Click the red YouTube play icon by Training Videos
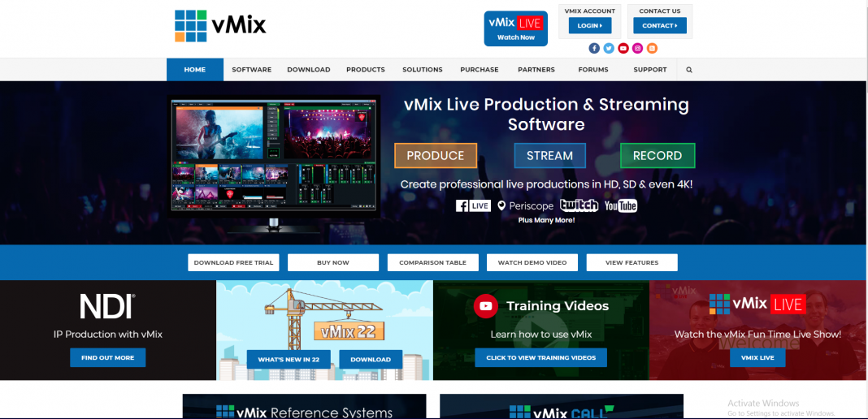868x419 pixels. [x=485, y=305]
